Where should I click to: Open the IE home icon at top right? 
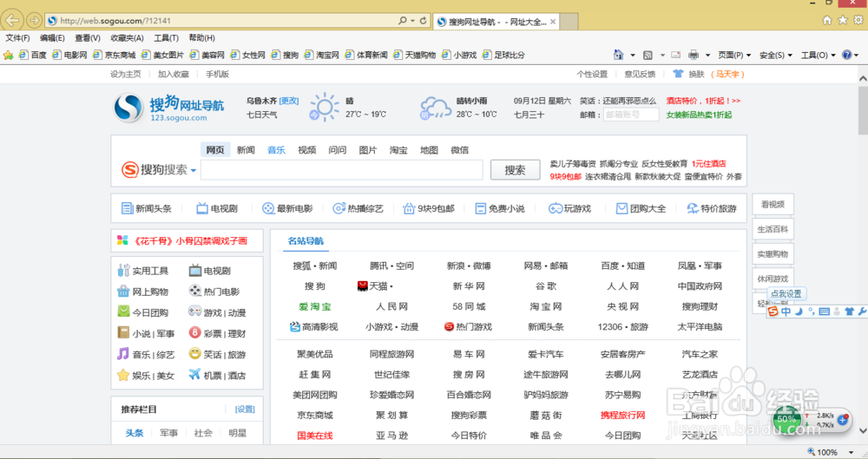[x=827, y=20]
